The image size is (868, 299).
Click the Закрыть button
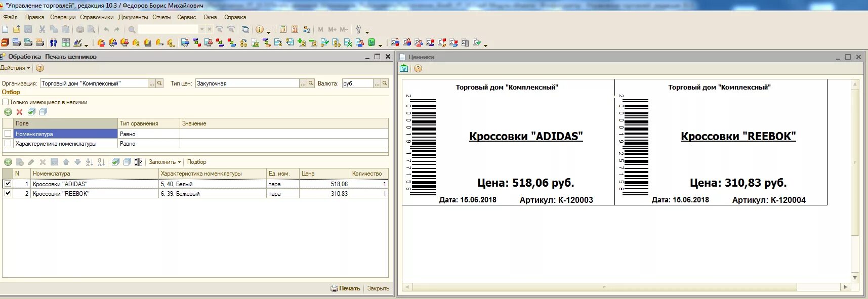point(378,288)
